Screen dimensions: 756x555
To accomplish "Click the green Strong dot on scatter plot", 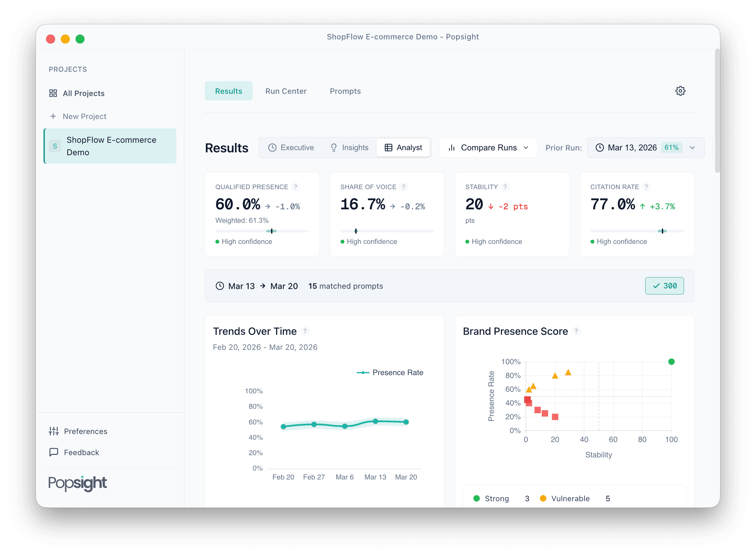I will point(671,362).
